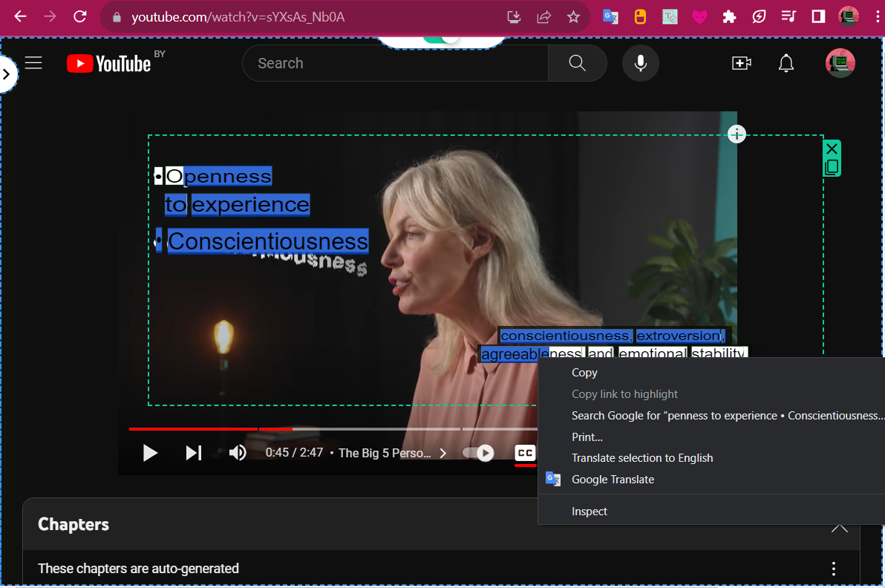
Task: Copy captured text using overlay copy icon
Action: 832,167
